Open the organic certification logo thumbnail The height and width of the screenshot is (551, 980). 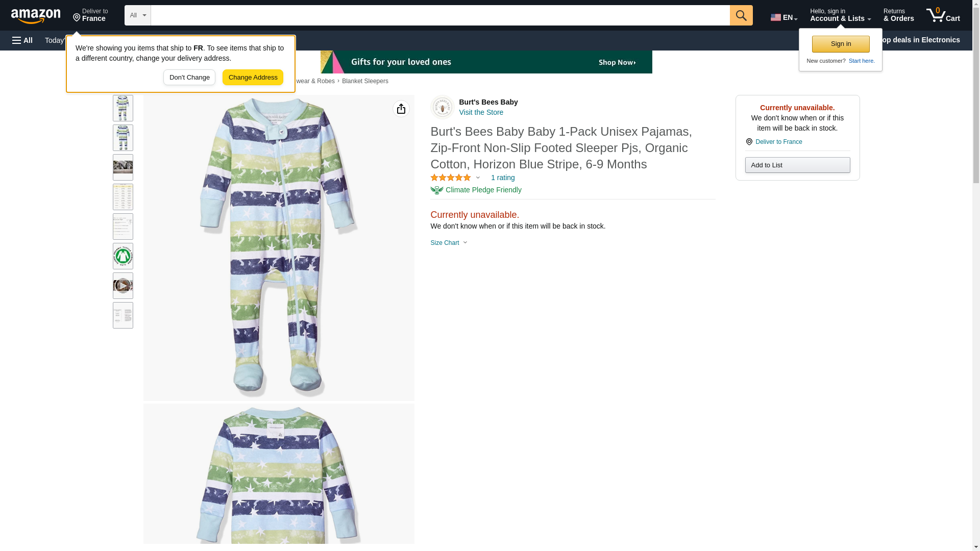tap(123, 256)
